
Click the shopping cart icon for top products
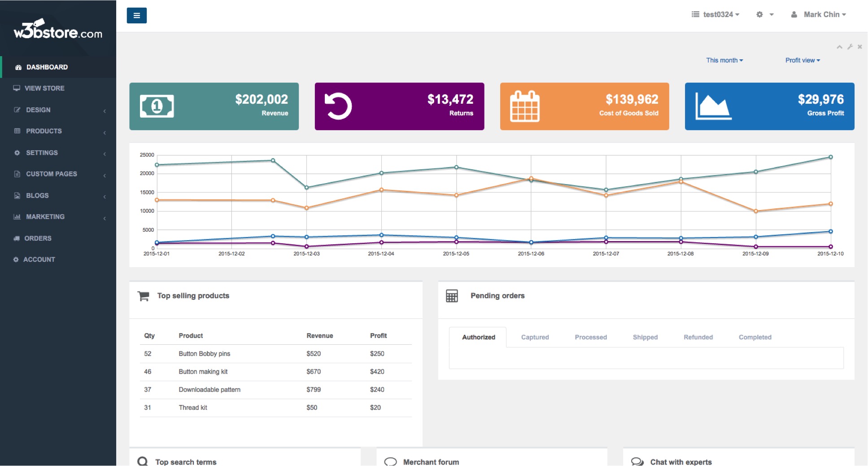[x=144, y=296]
